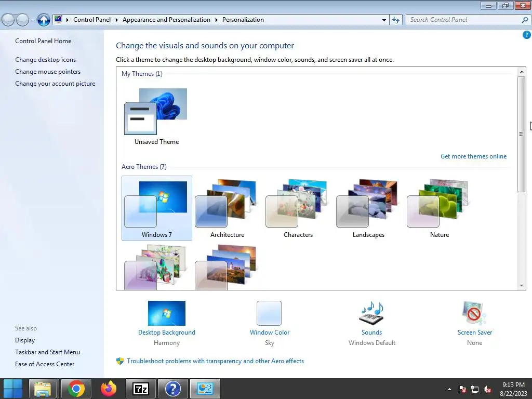The width and height of the screenshot is (532, 399).
Task: Select the lighthouse theme below Architecture
Action: [227, 267]
